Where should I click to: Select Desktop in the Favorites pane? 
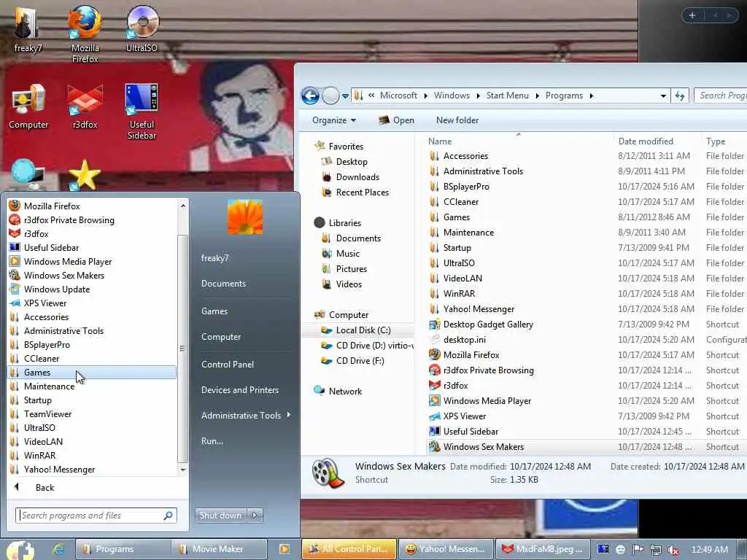[352, 162]
